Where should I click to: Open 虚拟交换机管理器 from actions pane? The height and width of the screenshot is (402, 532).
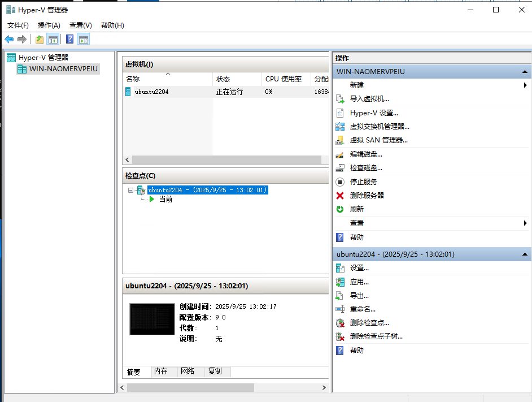379,127
